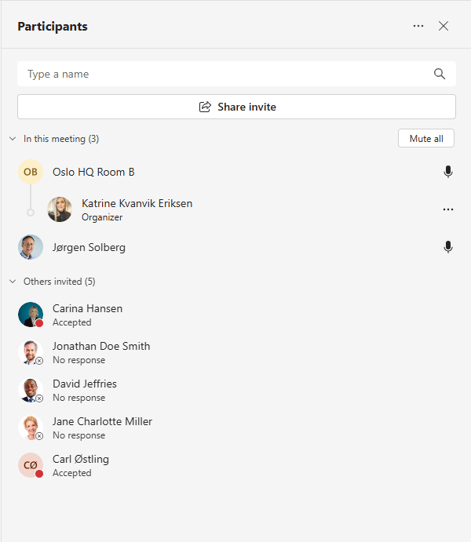The image size is (471, 542).
Task: Open the Participants panel more options menu
Action: 418,26
